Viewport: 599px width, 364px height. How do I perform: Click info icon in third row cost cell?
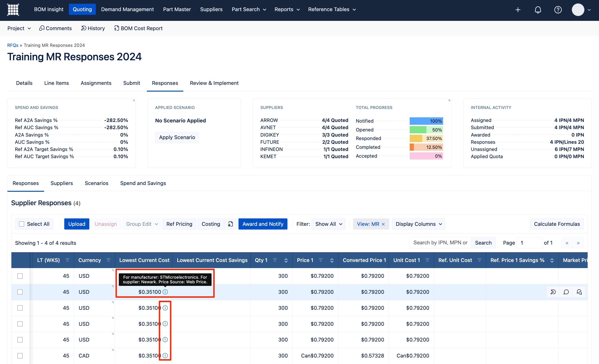165,308
